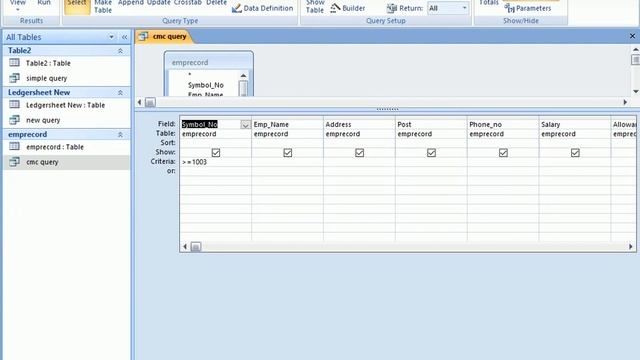
Task: Select the emprecord : Table icon
Action: coord(14,147)
